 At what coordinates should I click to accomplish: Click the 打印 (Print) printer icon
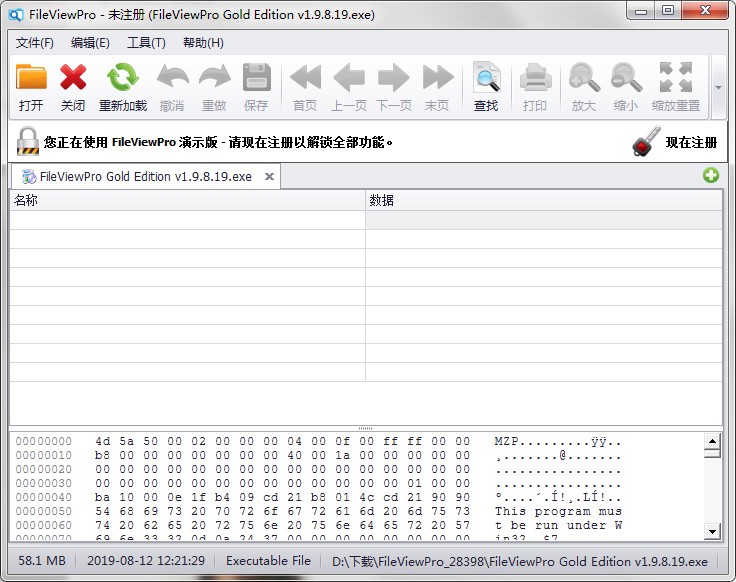[535, 77]
